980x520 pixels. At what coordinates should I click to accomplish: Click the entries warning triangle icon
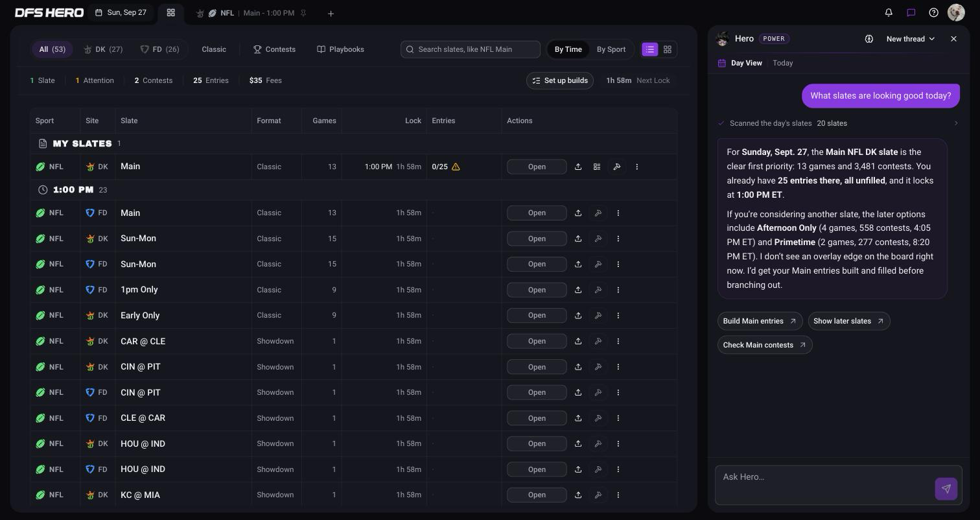click(x=456, y=167)
